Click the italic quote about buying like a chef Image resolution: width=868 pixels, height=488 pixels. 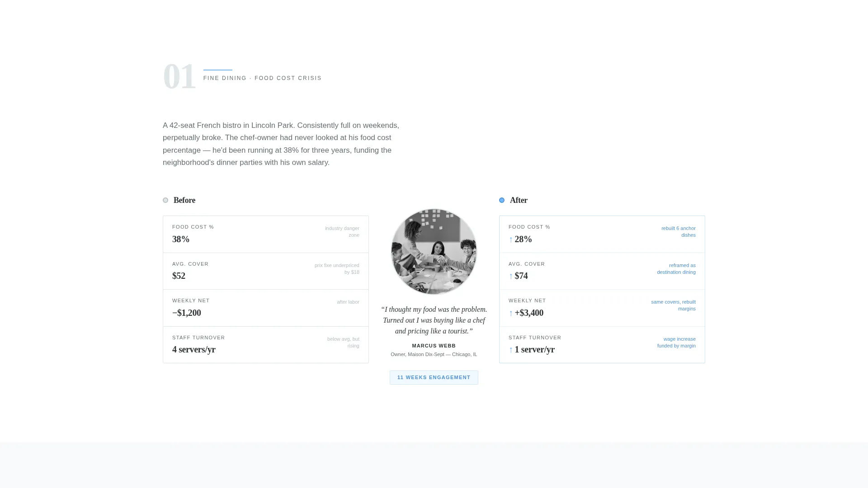click(x=434, y=320)
